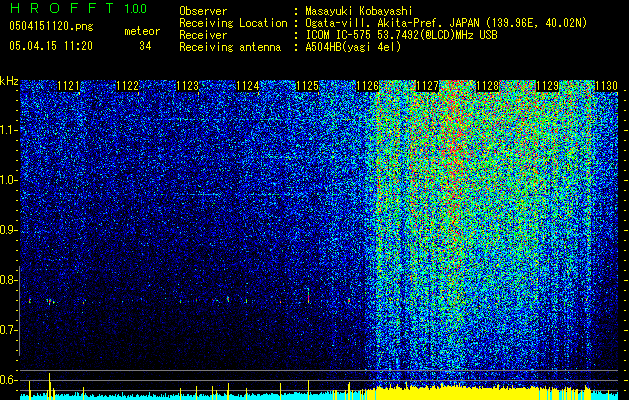Click the 'Receiving Location' label

point(233,23)
